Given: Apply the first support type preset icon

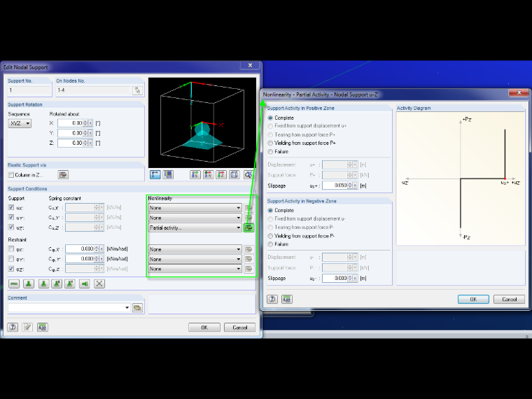Looking at the screenshot, I should tap(14, 283).
